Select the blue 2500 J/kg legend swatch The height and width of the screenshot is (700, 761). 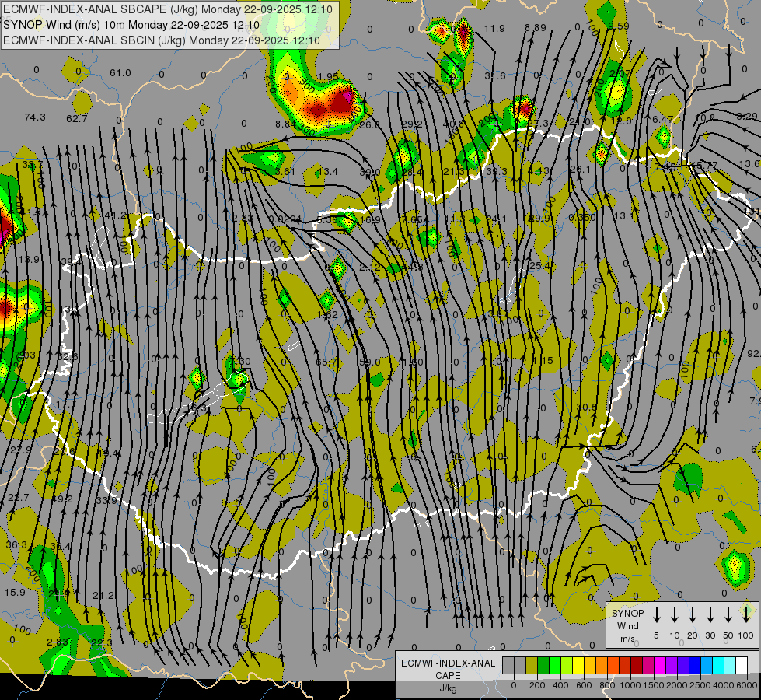coord(694,665)
